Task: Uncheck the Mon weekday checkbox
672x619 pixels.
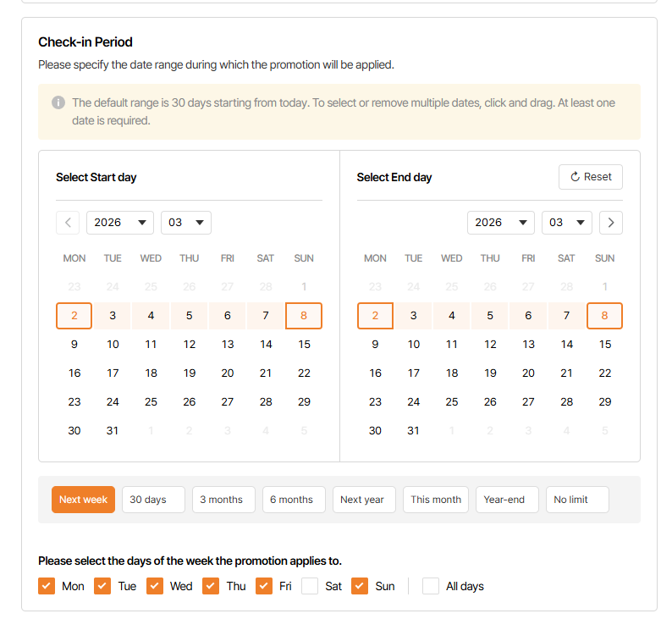Action: tap(47, 586)
